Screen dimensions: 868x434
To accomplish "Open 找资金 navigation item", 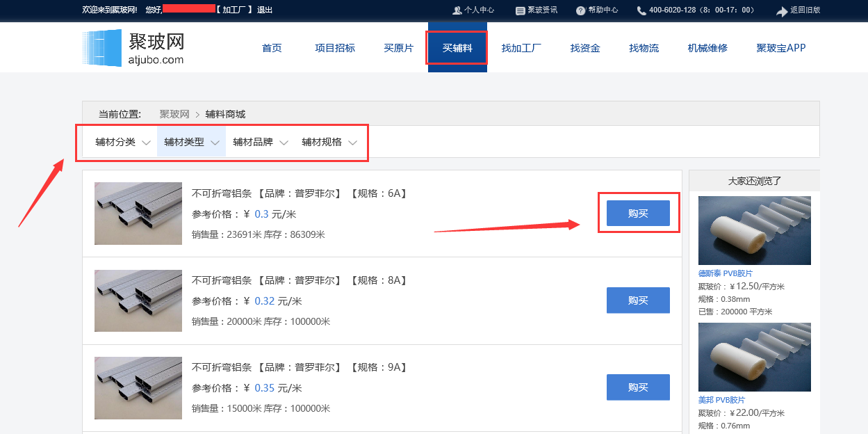I will (585, 48).
